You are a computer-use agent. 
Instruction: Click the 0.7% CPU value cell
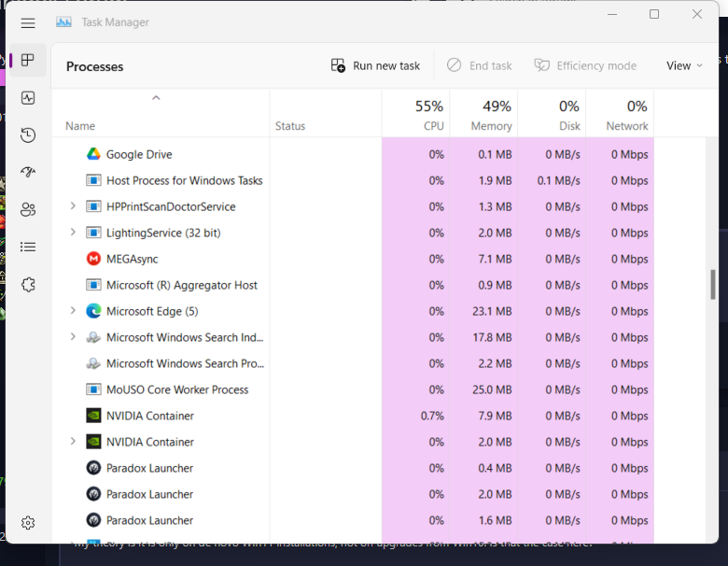point(415,416)
